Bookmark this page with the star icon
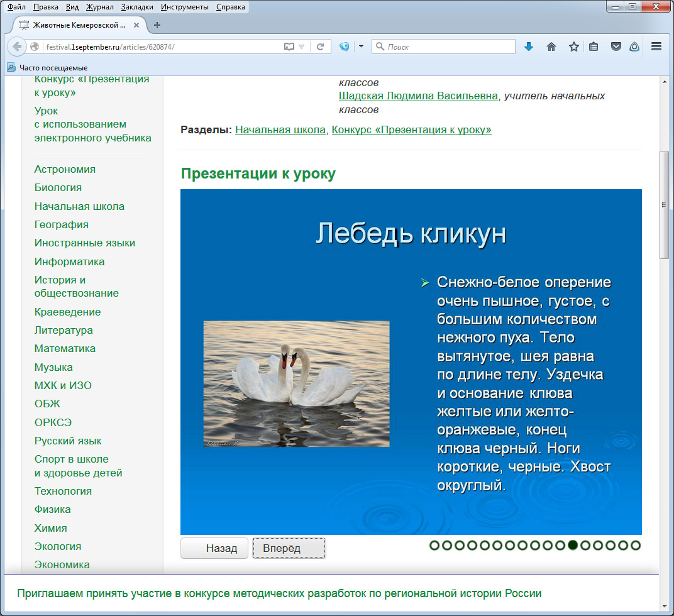This screenshot has width=674, height=616. pyautogui.click(x=573, y=47)
